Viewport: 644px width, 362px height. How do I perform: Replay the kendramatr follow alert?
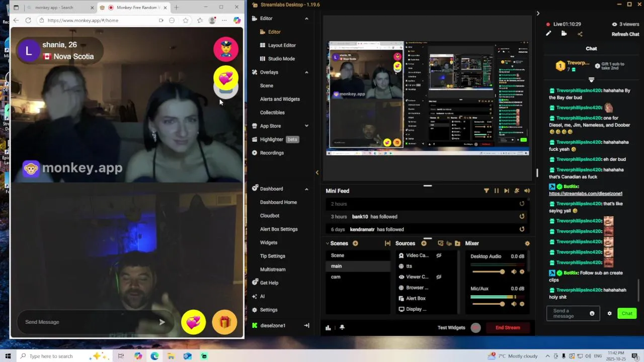(x=522, y=229)
